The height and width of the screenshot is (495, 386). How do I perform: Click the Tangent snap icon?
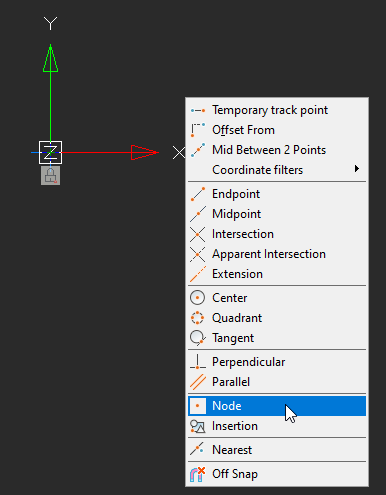tap(198, 338)
